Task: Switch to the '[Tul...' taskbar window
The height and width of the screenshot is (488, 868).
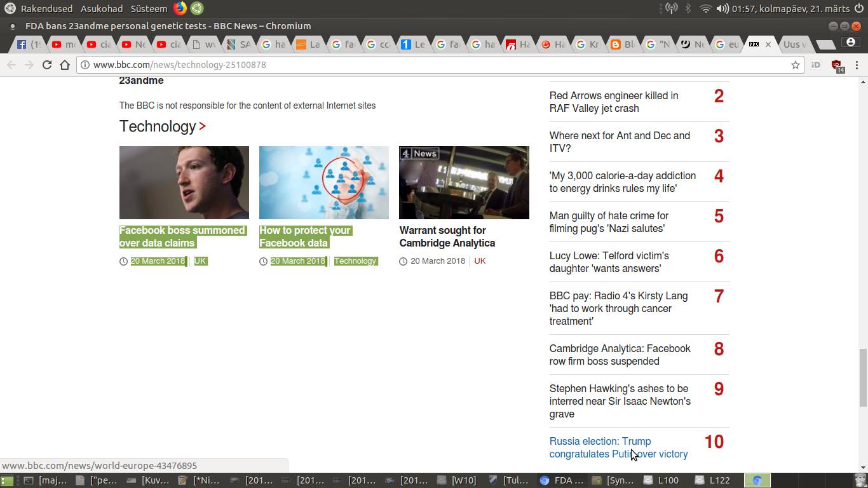Action: [x=509, y=480]
